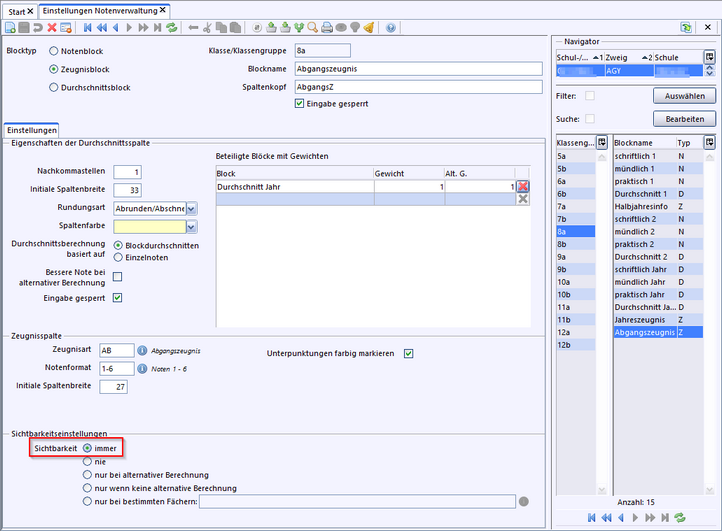
Task: Select Sichtbarkeit option 'nie'
Action: click(89, 462)
